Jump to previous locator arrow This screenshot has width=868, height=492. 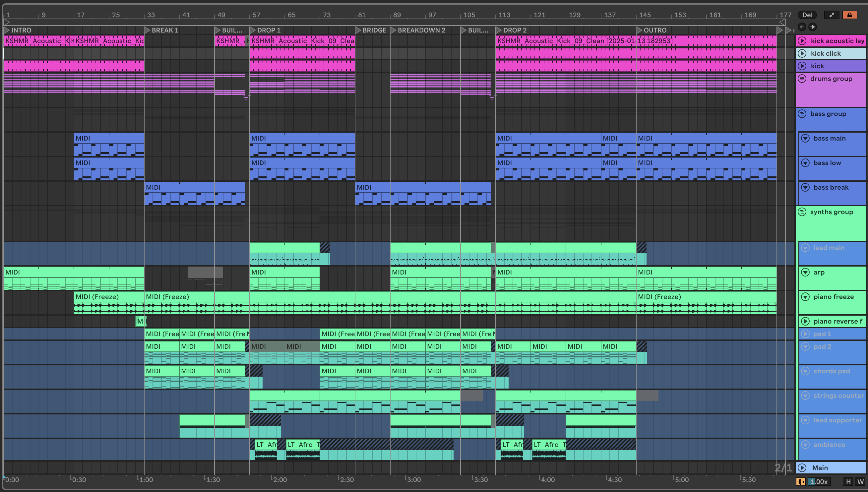[x=802, y=27]
